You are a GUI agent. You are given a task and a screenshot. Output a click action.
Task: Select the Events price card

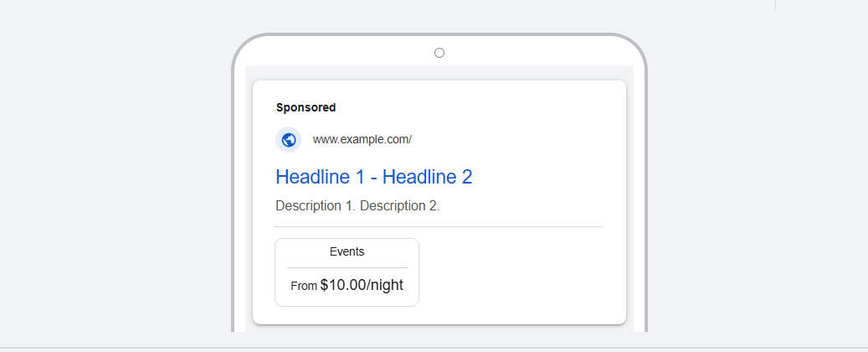[347, 272]
